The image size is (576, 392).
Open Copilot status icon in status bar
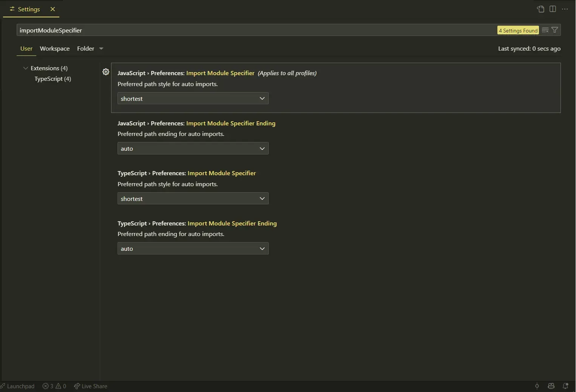click(551, 386)
